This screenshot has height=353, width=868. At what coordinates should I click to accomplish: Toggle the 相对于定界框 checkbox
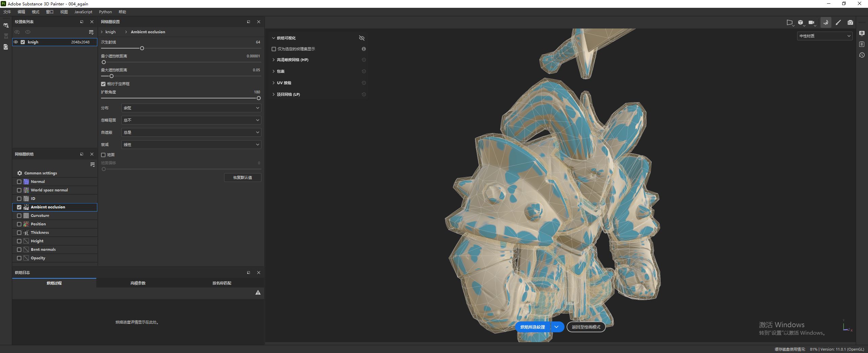click(103, 84)
